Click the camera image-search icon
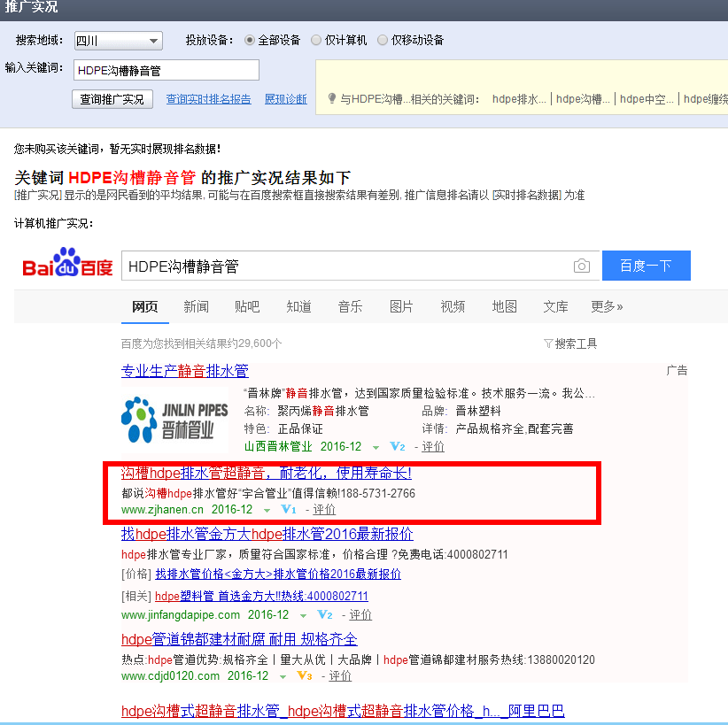728x725 pixels. tap(581, 266)
